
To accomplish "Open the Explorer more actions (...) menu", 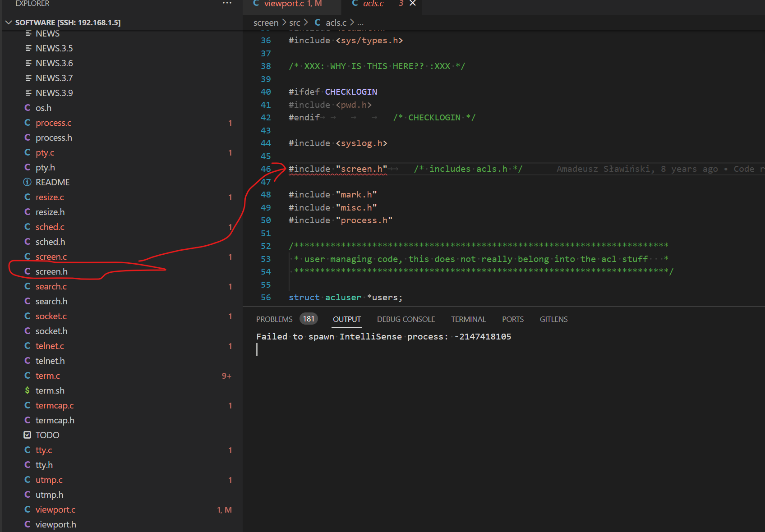I will (227, 3).
